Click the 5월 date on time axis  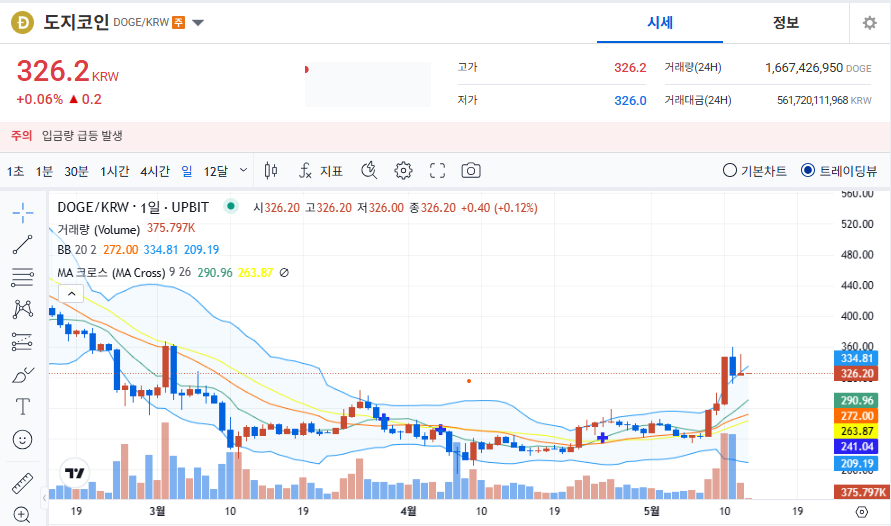tap(652, 511)
